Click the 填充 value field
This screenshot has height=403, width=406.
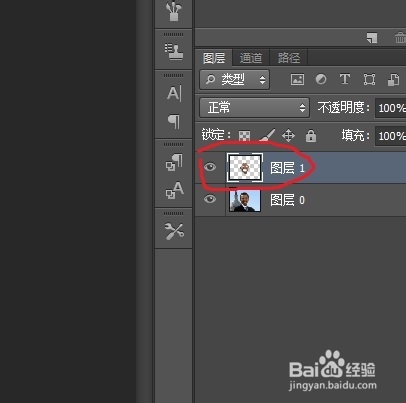tap(391, 136)
